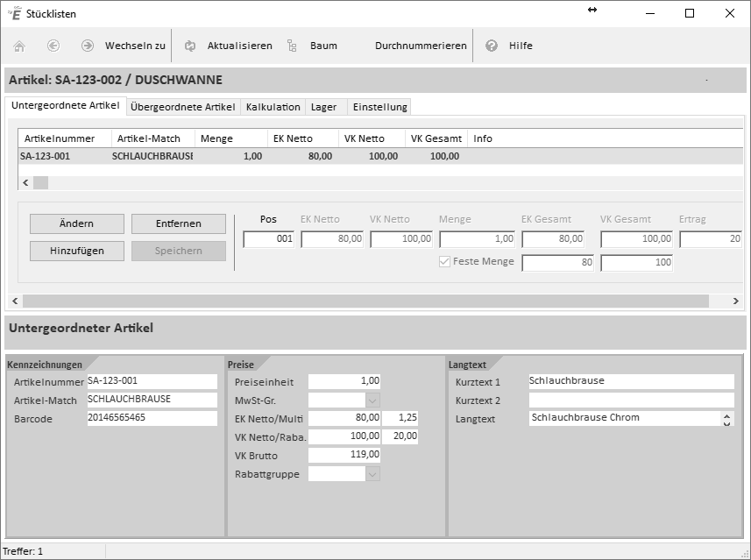Click the EK Netto field showing 80,00
Viewport: 751px width, 560px height.
[x=332, y=238]
